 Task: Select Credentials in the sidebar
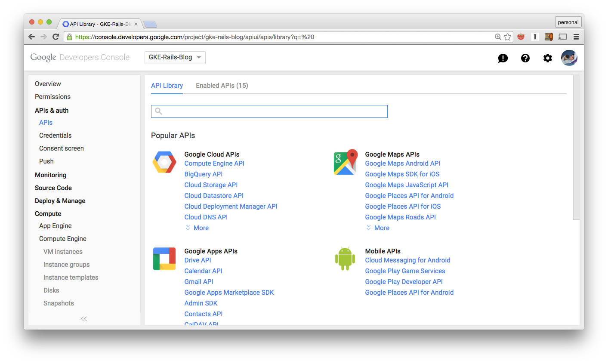tap(55, 135)
